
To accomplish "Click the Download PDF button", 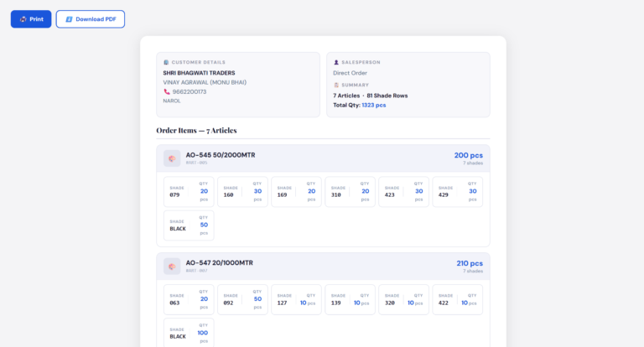I will [x=91, y=19].
